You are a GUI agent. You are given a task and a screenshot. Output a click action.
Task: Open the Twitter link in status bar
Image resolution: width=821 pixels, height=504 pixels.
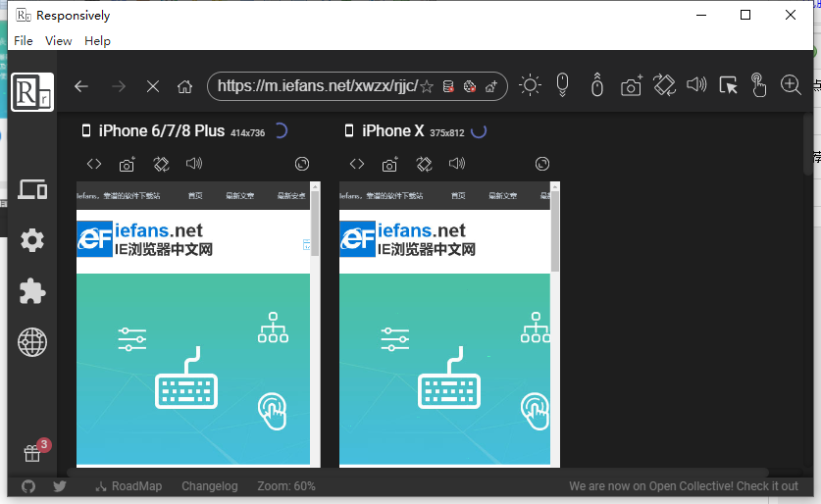60,486
